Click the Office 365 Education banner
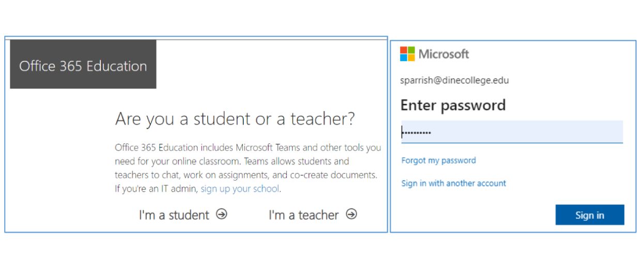 [83, 64]
